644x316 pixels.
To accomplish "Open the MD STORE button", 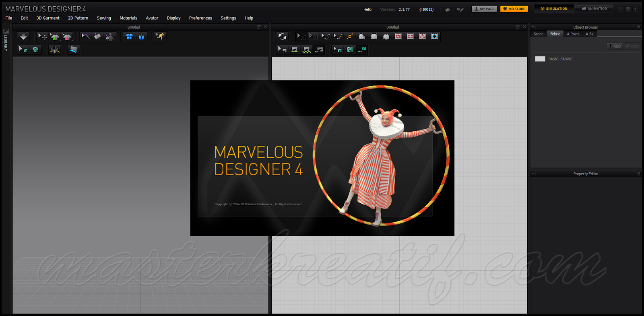I will point(514,9).
